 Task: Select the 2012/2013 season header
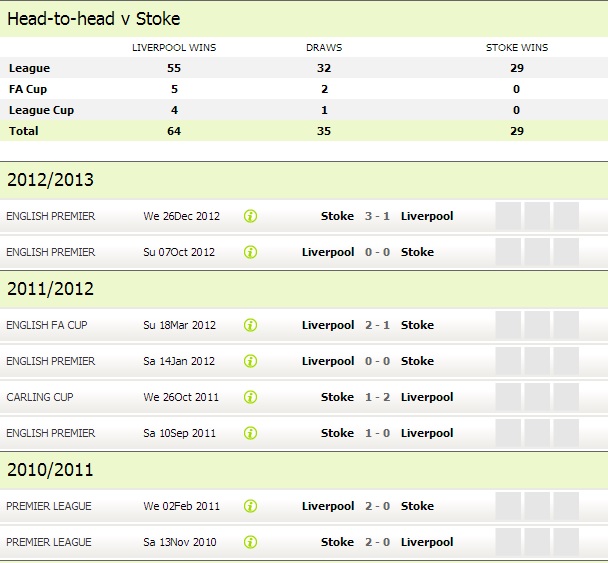50,180
